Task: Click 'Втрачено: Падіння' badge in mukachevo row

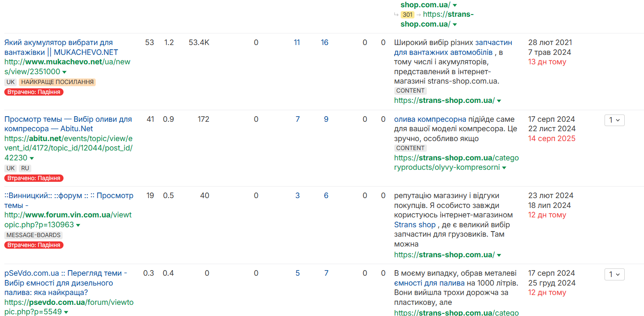Action: [x=34, y=92]
